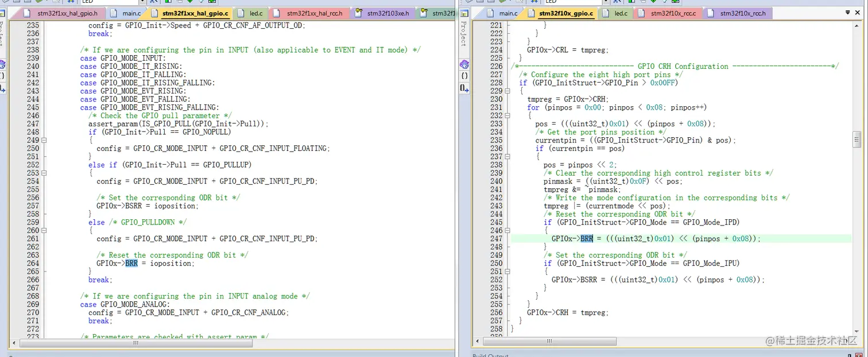The height and width of the screenshot is (357, 868).
Task: Open stm32f103xe.h tab in left window
Action: [x=382, y=13]
